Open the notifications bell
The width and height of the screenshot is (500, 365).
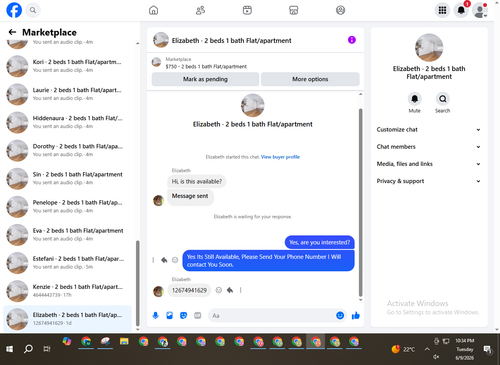click(x=461, y=10)
